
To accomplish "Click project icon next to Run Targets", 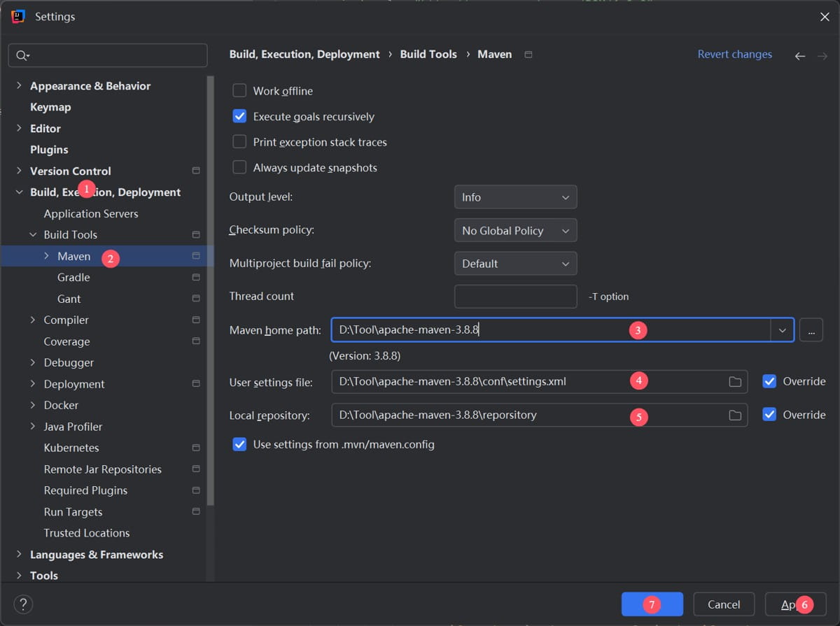I will 196,512.
